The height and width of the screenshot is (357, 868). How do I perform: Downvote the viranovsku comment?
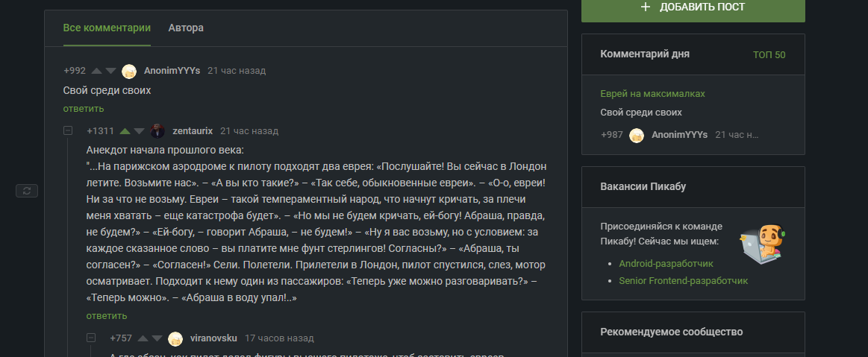coord(157,338)
